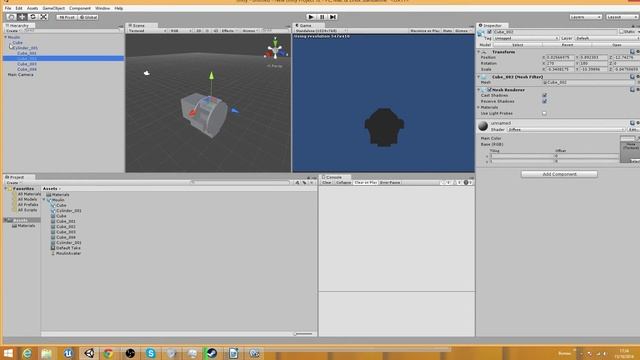Toggle Console Collapse

[x=343, y=182]
